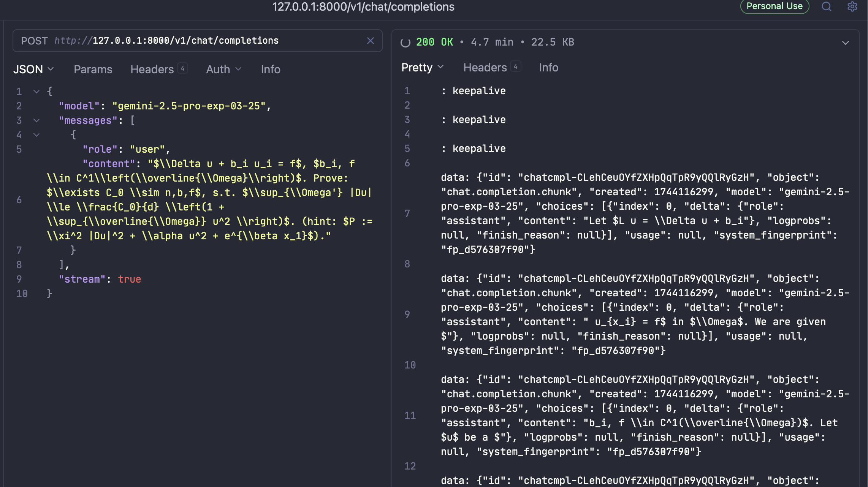
Task: Click the true value for stream
Action: pyautogui.click(x=130, y=279)
